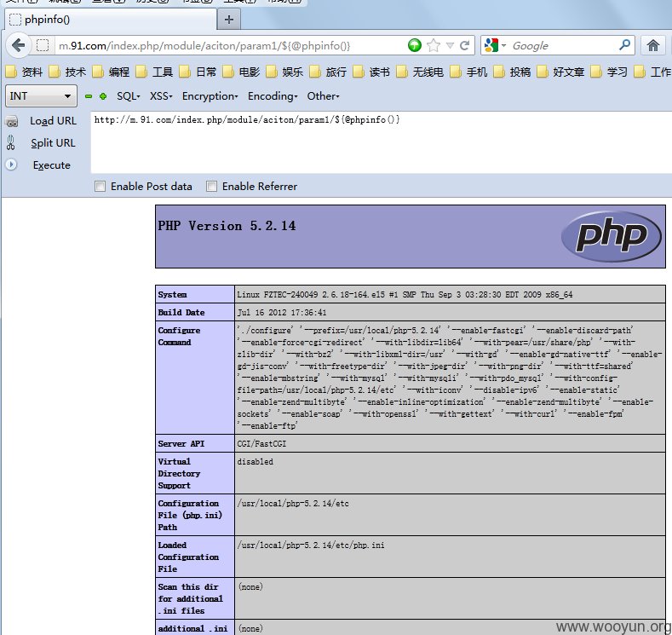Image resolution: width=672 pixels, height=635 pixels.
Task: Click the Load URL button
Action: [x=53, y=121]
